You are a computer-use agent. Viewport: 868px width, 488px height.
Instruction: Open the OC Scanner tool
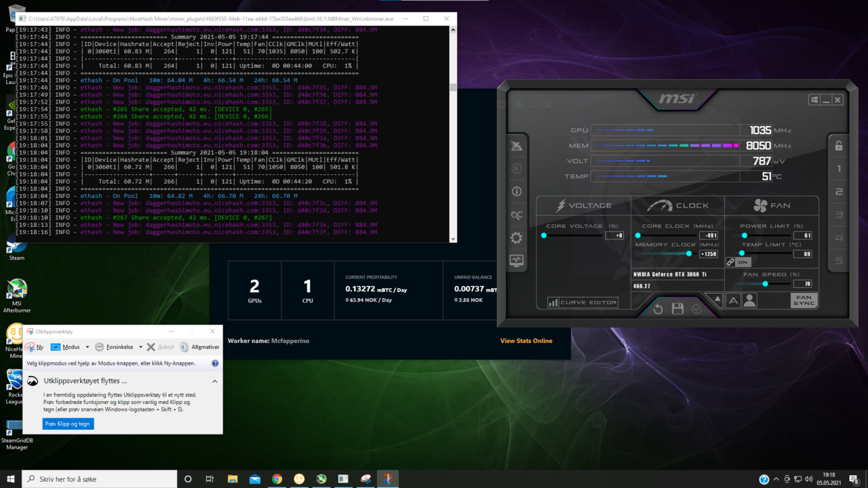click(517, 215)
